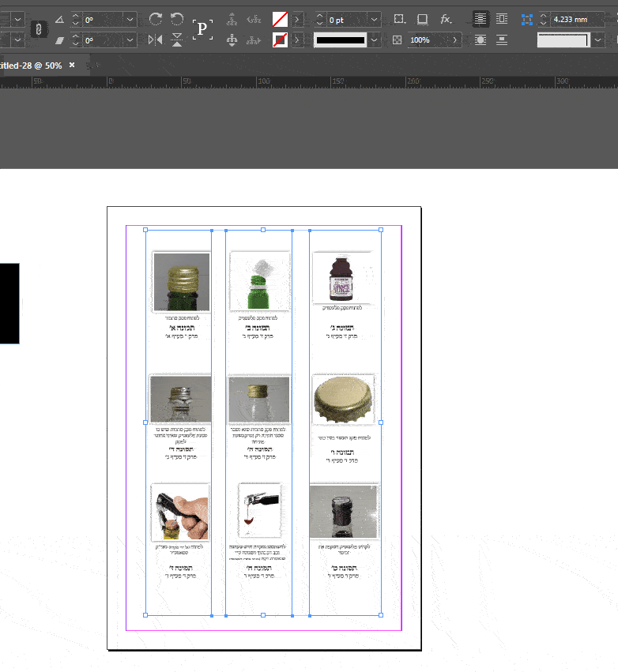Close the Untitled-28 document tab

[72, 66]
